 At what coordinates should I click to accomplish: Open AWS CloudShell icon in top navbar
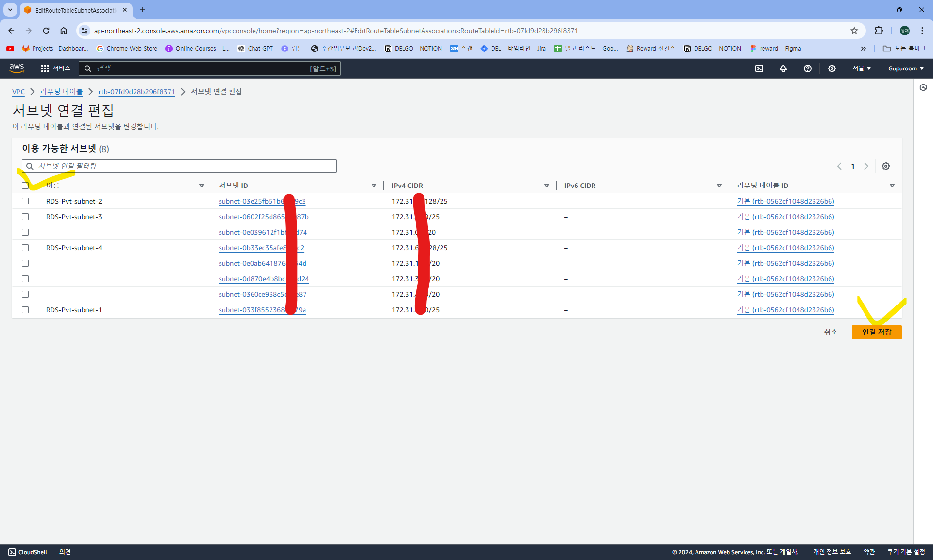(759, 68)
